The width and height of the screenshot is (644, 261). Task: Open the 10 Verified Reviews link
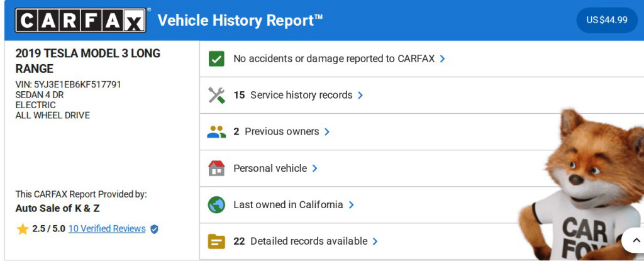(x=107, y=229)
